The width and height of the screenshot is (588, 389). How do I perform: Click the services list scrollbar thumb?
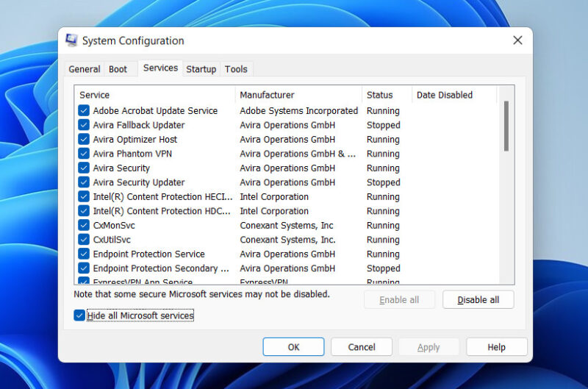coord(506,126)
